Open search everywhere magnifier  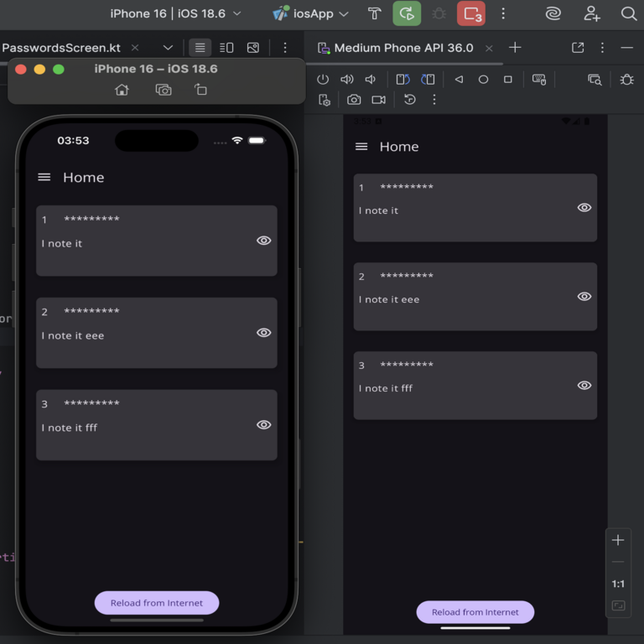click(628, 13)
